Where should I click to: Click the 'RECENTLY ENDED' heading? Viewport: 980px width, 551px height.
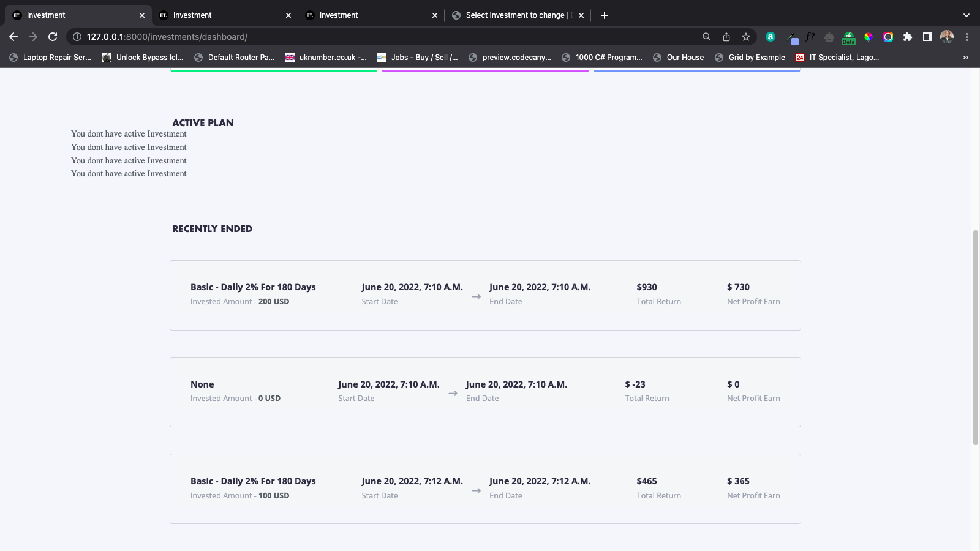click(212, 229)
